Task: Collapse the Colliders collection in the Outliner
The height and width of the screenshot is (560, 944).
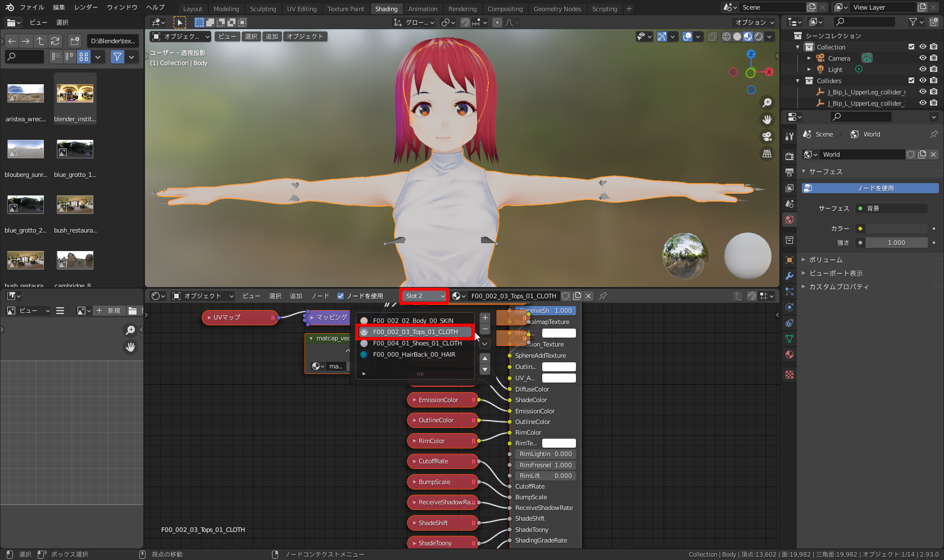Action: 798,80
